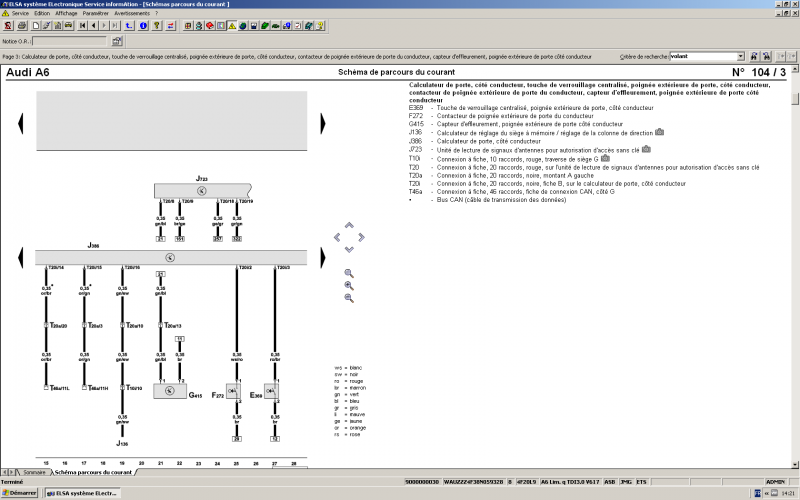This screenshot has width=800, height=500.
Task: Click the 'Audi A6' heading text
Action: 28,72
